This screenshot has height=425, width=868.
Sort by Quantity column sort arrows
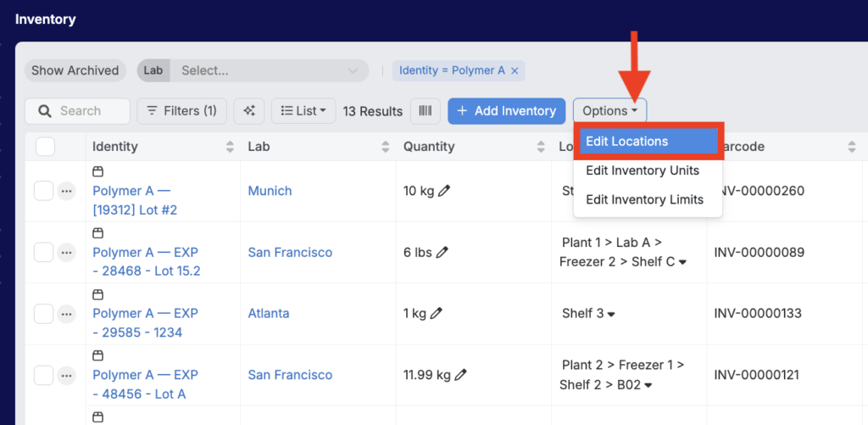tap(541, 147)
